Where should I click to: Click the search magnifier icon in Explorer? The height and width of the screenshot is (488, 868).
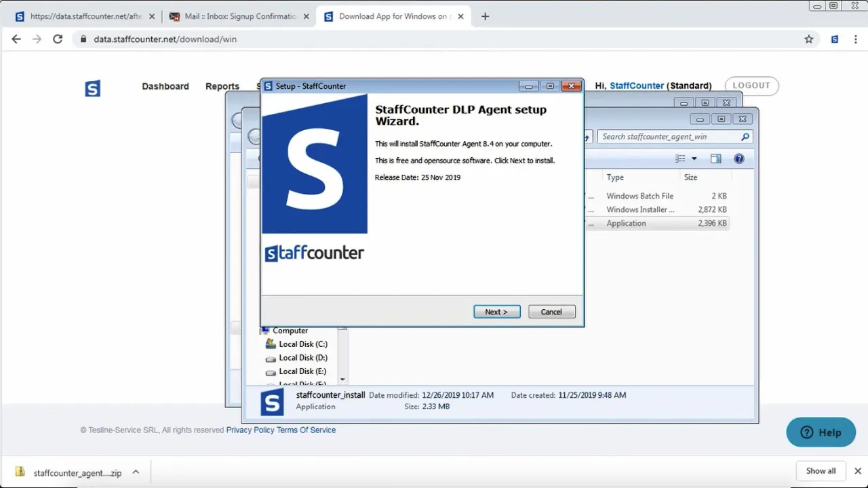click(x=745, y=136)
